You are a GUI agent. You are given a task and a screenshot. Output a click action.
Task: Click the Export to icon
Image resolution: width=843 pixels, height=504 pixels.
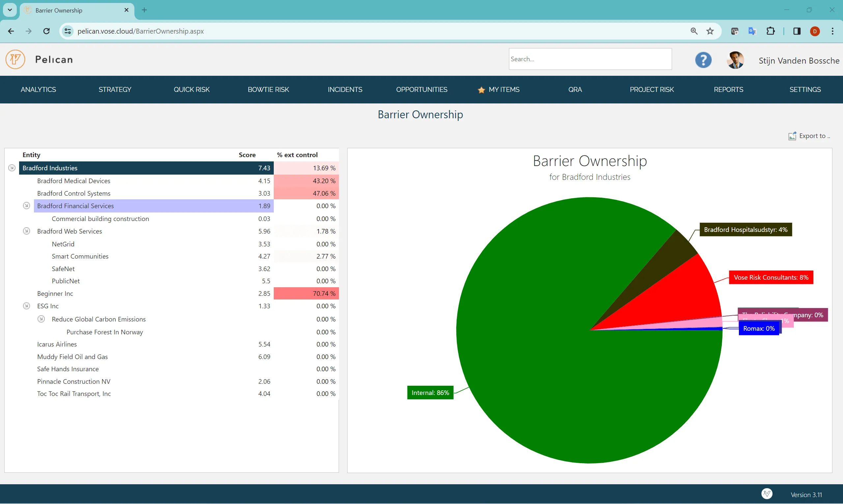pos(792,136)
